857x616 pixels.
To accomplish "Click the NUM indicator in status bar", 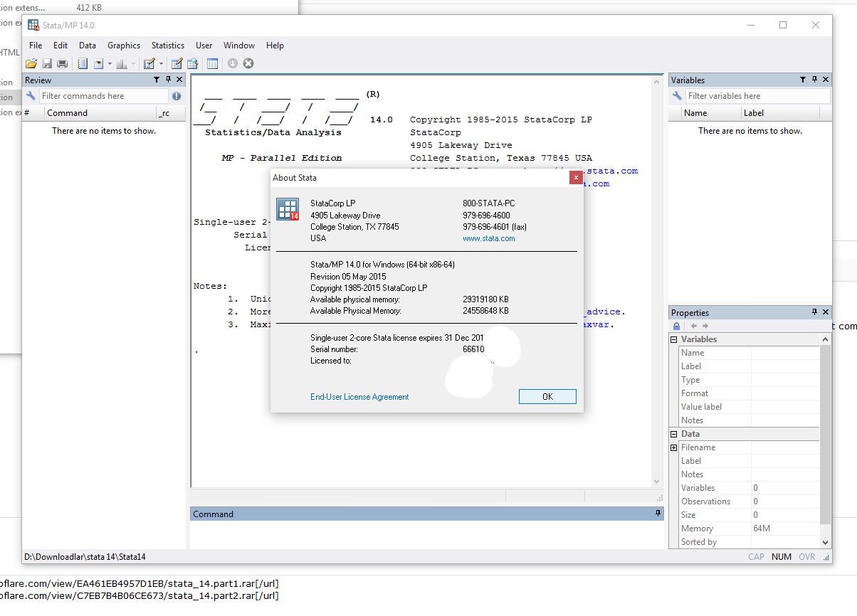I will click(782, 557).
